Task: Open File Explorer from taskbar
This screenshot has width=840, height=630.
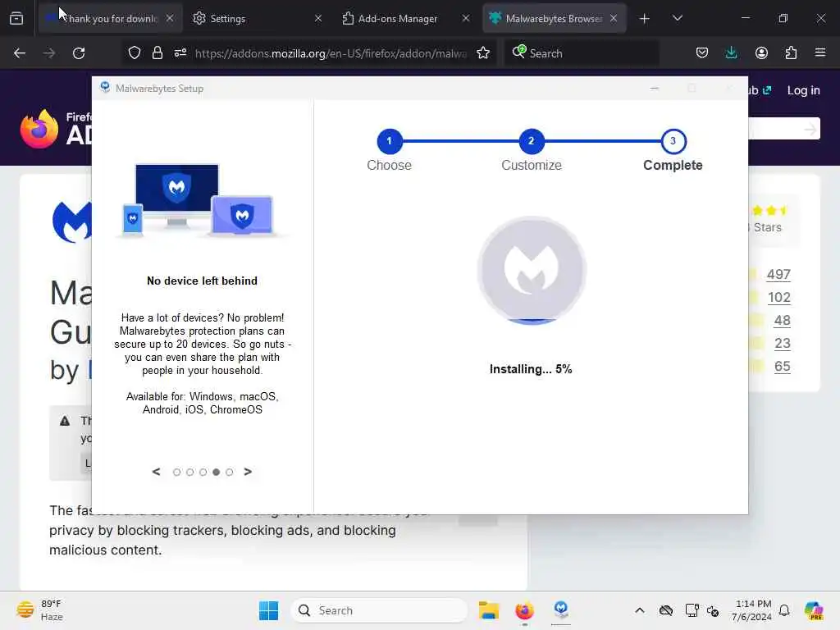Action: 489,610
